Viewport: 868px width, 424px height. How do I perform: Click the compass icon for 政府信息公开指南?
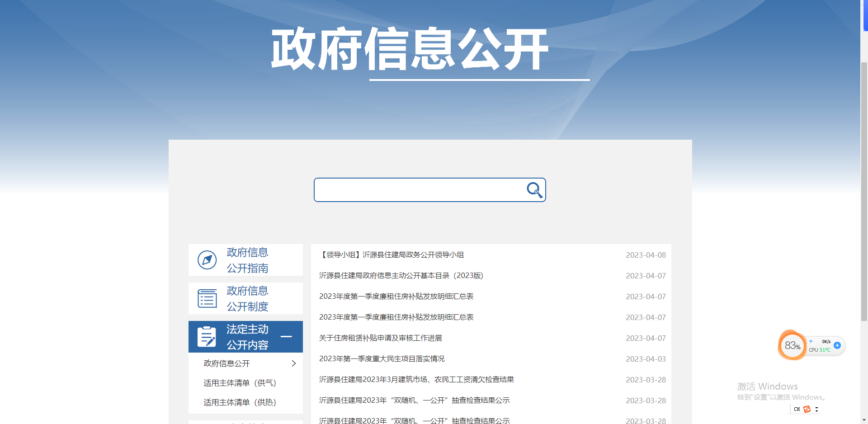click(x=207, y=260)
